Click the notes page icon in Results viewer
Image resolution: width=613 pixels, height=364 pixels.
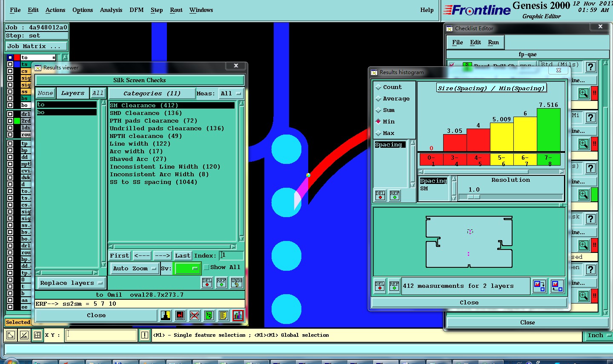tap(223, 315)
